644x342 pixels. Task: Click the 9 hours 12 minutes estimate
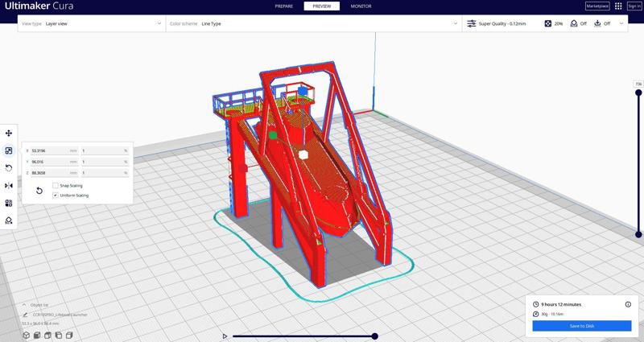click(x=561, y=304)
